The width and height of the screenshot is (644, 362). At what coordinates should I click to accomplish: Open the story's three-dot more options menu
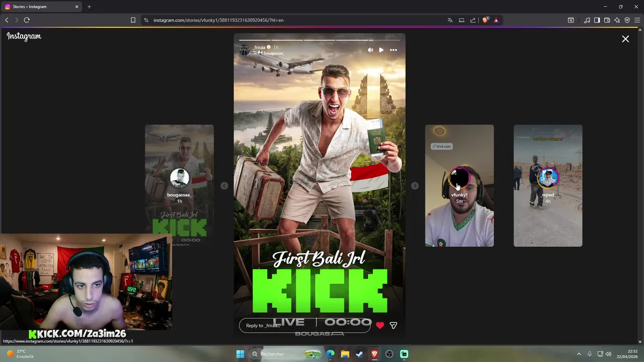tap(393, 50)
